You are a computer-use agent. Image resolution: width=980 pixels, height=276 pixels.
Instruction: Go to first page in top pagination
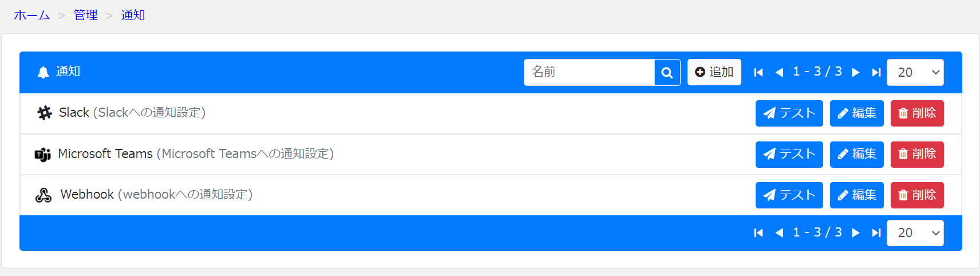(758, 73)
